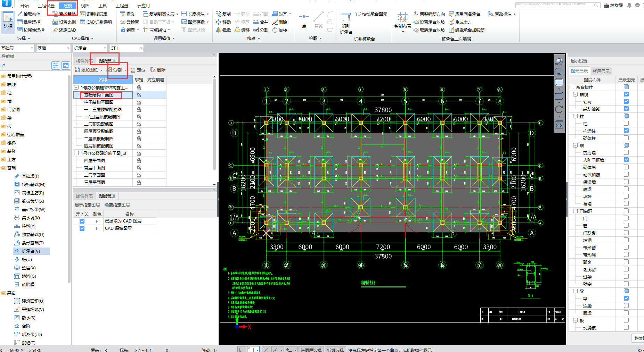Click 生成土方 tool
The image size is (644, 352).
coord(460,22)
